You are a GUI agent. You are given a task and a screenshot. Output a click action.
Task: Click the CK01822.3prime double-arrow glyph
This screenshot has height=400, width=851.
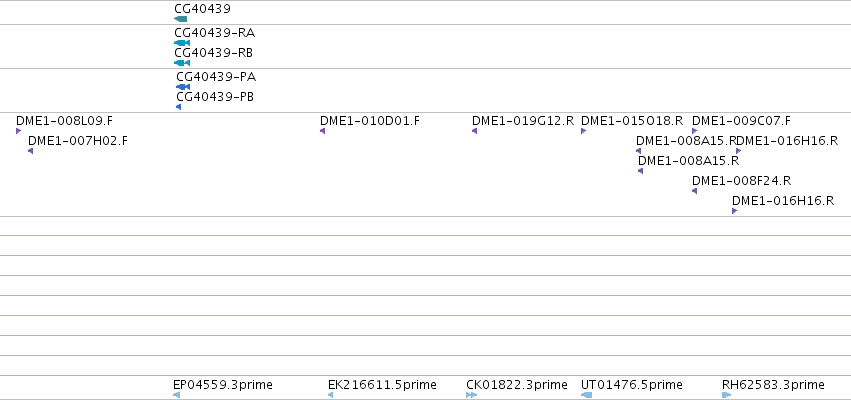(471, 395)
